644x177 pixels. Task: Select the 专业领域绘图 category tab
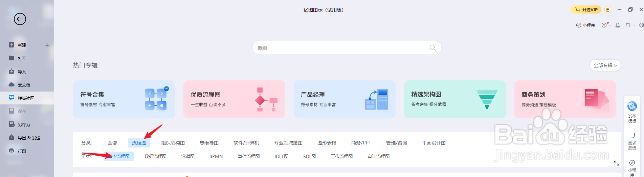(x=288, y=143)
